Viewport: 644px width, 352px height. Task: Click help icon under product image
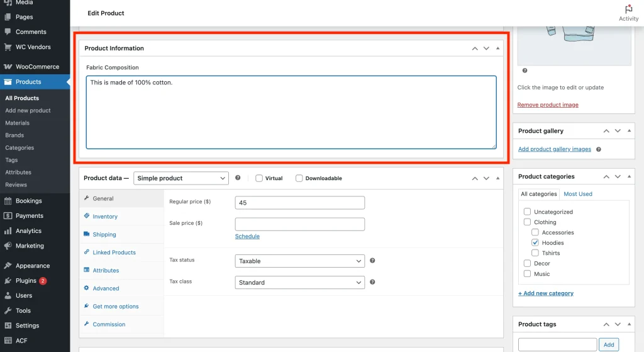click(x=525, y=71)
